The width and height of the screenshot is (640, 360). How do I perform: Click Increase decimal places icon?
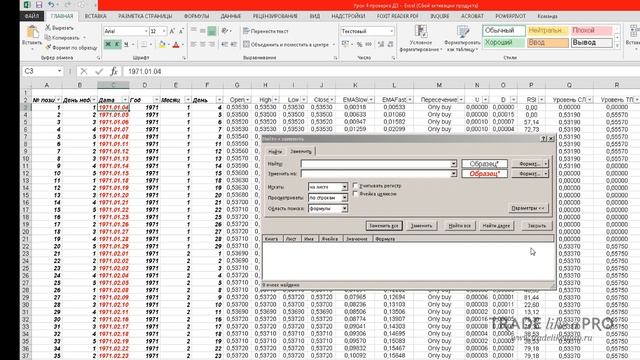[381, 44]
